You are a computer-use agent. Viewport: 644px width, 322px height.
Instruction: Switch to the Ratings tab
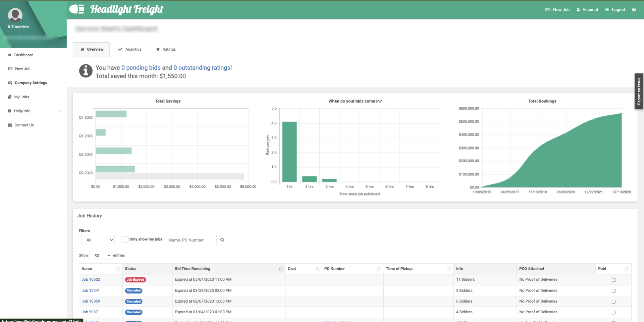point(166,49)
